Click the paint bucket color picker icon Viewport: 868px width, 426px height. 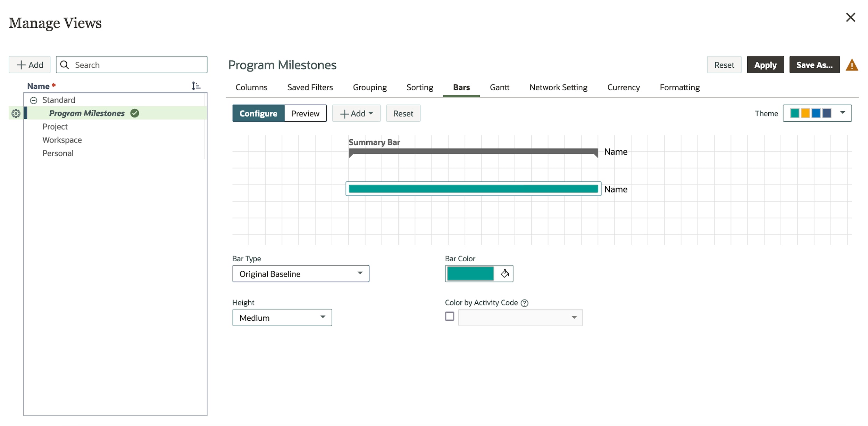pyautogui.click(x=504, y=274)
